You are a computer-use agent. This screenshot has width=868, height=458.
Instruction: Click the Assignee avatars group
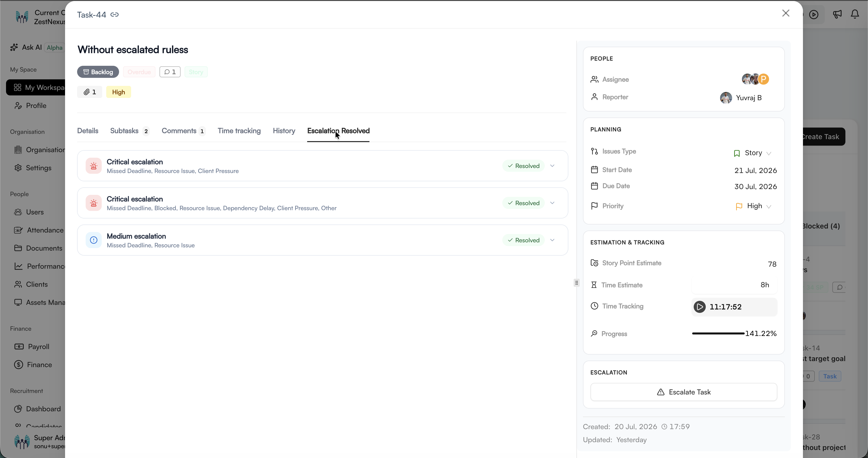pos(755,79)
